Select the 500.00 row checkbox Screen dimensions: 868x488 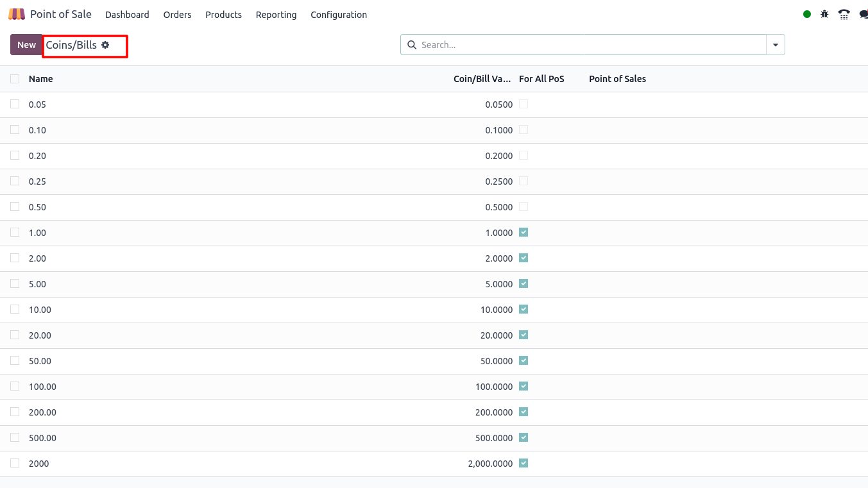(x=15, y=437)
